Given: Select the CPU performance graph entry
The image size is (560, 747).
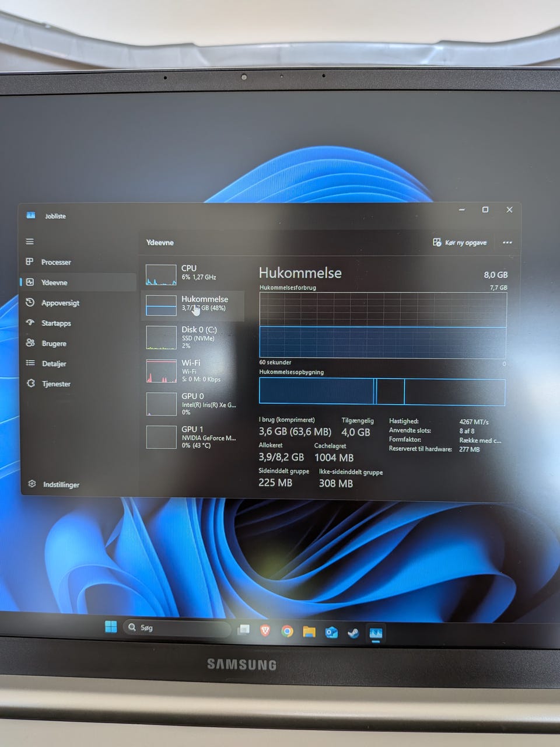Looking at the screenshot, I should (192, 274).
